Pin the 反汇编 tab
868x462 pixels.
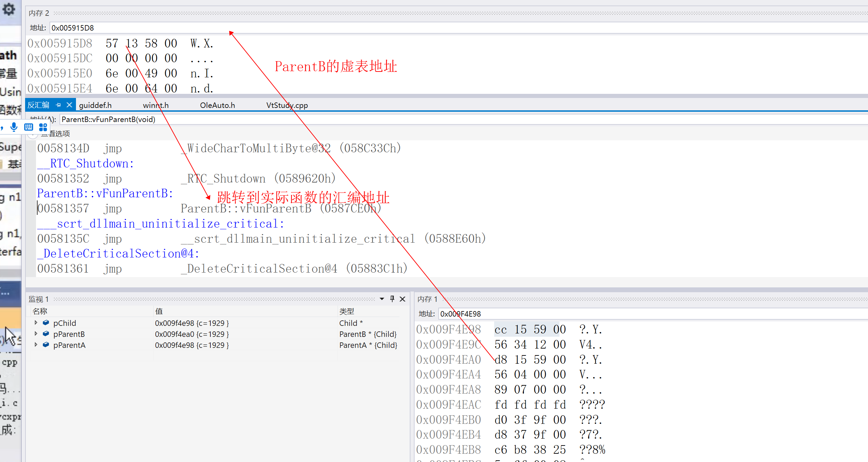58,105
